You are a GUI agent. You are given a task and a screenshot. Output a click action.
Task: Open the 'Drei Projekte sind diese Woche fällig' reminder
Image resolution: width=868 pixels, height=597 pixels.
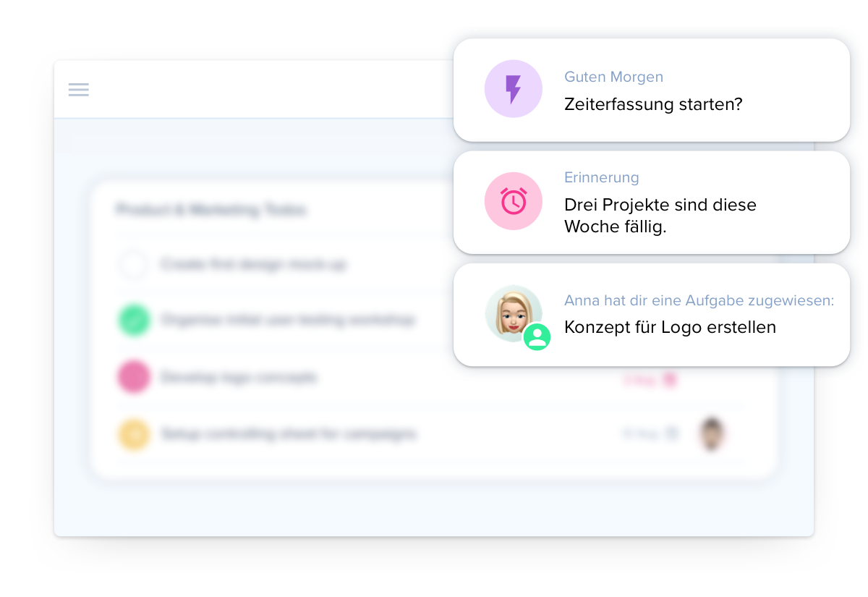click(652, 202)
